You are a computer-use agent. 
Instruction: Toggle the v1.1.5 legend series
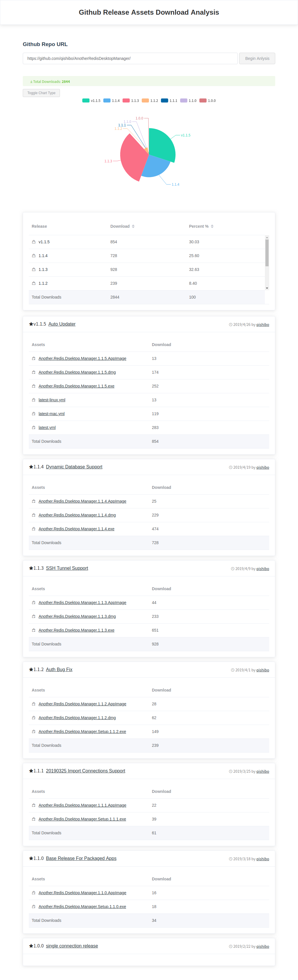click(91, 101)
